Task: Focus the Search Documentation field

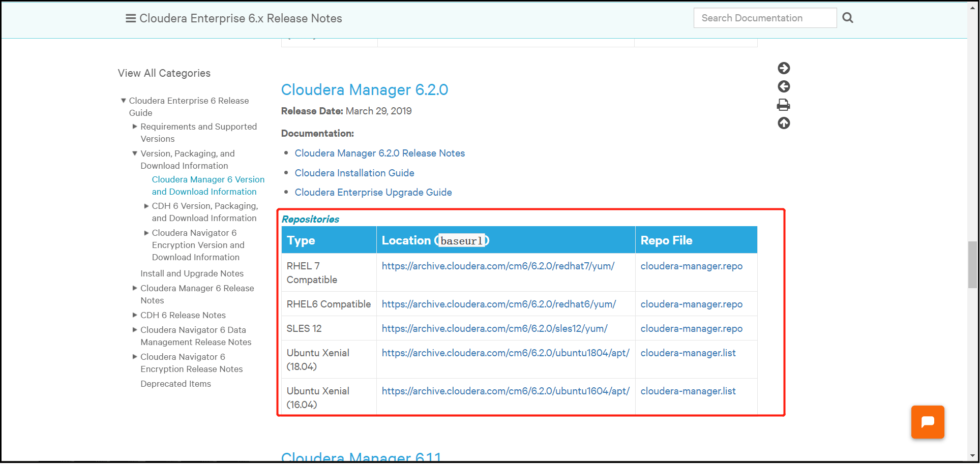Action: click(x=765, y=18)
